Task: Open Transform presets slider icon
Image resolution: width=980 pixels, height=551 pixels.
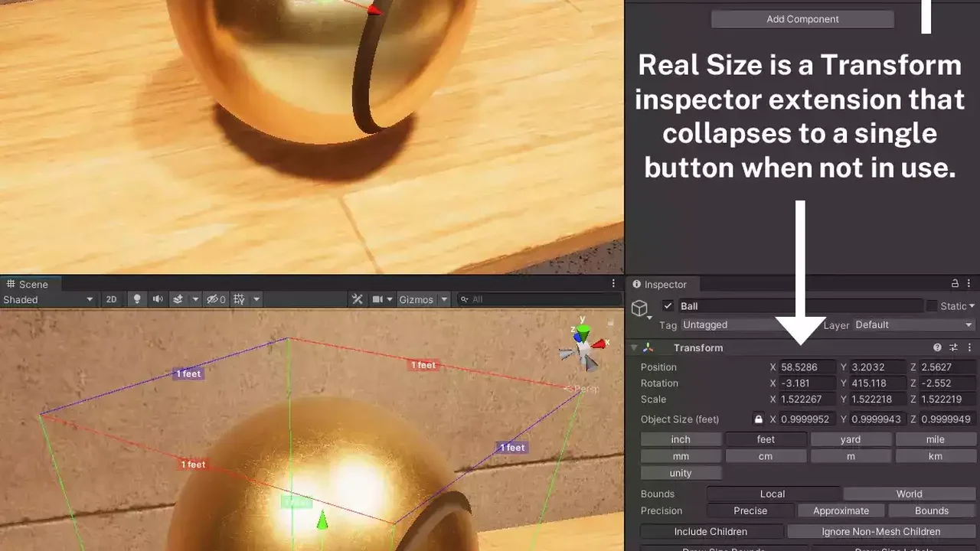Action: tap(954, 347)
